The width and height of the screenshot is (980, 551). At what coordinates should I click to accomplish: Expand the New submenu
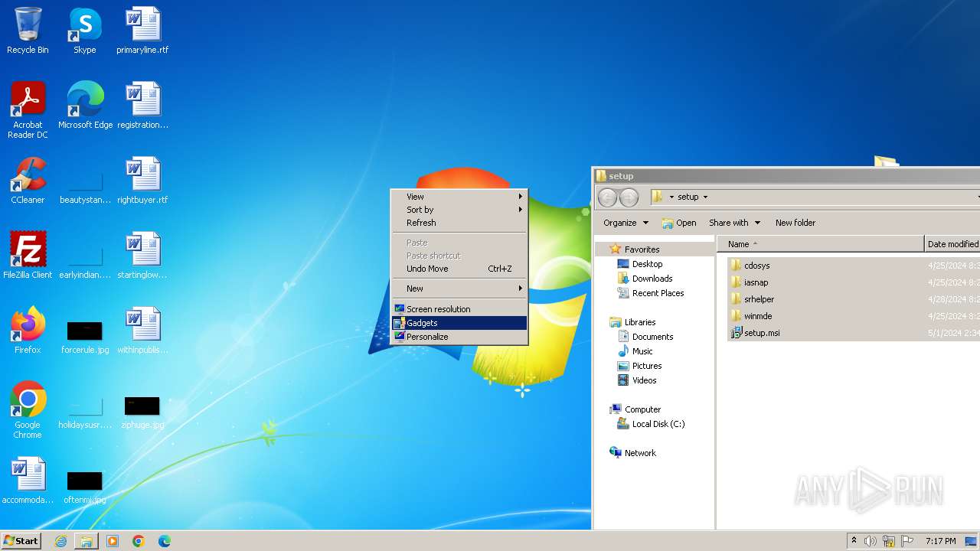click(459, 289)
